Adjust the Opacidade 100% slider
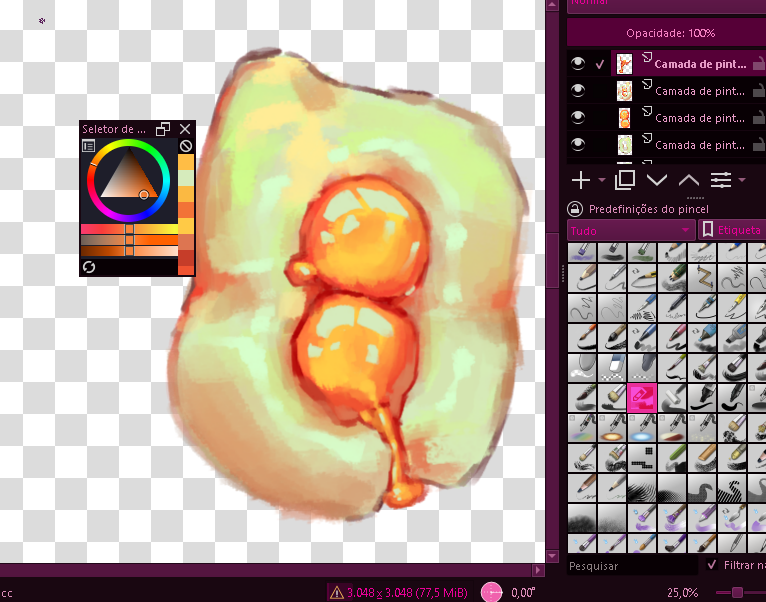766x602 pixels. tap(666, 33)
